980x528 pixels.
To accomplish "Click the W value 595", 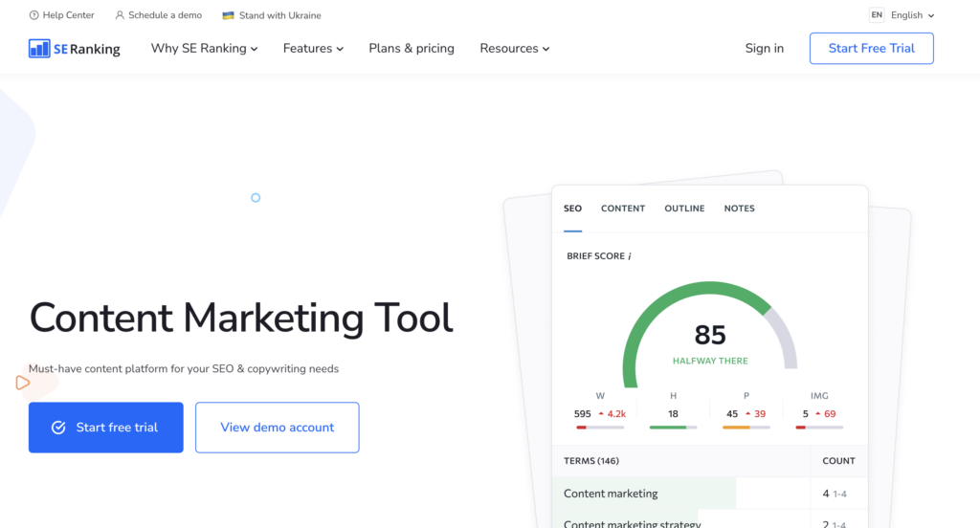I will click(x=582, y=413).
